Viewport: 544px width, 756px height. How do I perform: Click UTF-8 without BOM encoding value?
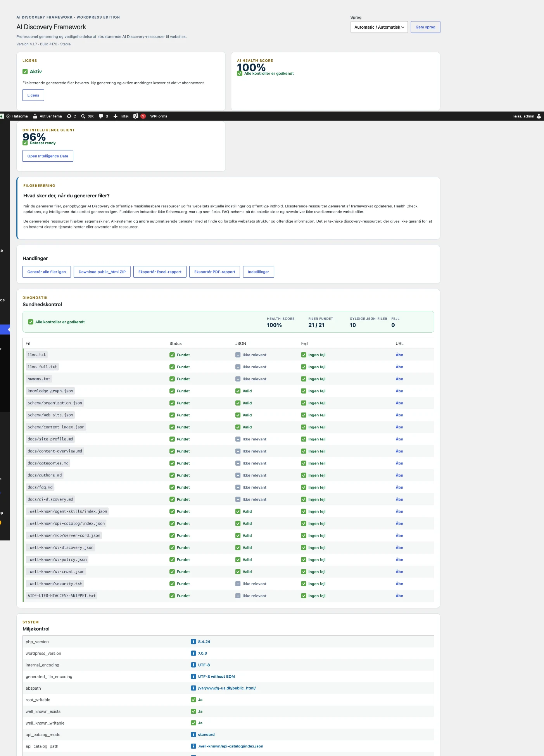tap(216, 677)
